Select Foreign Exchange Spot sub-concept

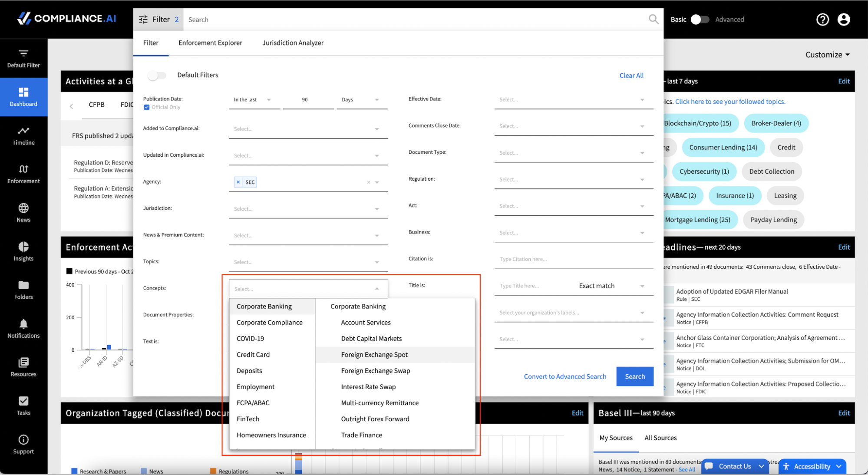(395, 355)
